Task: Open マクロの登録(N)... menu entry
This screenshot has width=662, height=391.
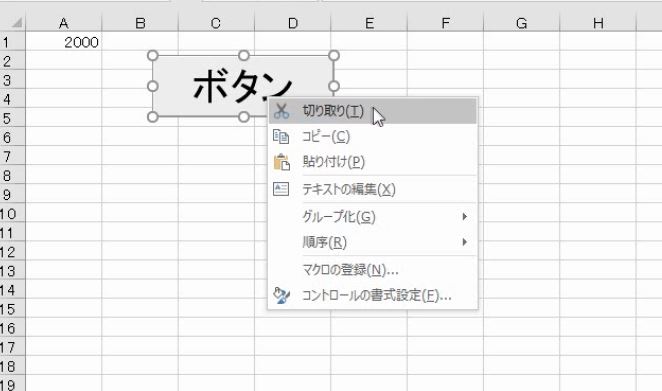Action: tap(373, 270)
